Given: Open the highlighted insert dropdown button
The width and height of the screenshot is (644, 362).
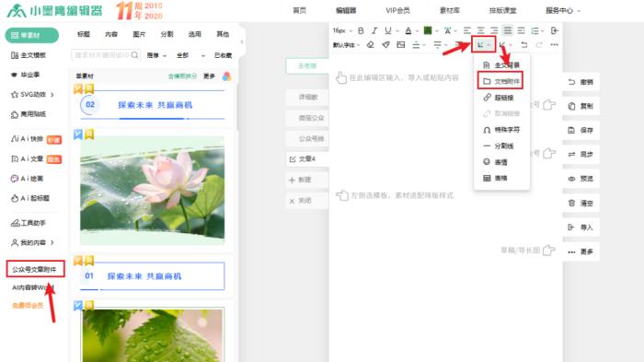Looking at the screenshot, I should (483, 44).
